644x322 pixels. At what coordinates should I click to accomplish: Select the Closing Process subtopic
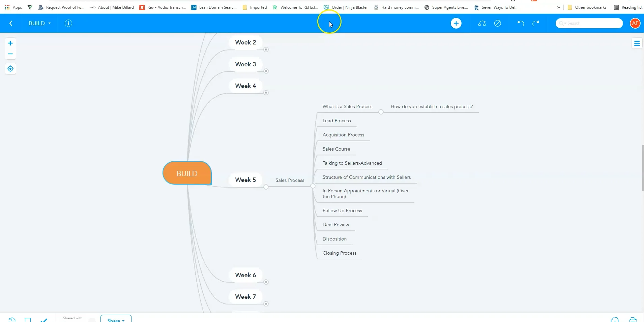339,253
